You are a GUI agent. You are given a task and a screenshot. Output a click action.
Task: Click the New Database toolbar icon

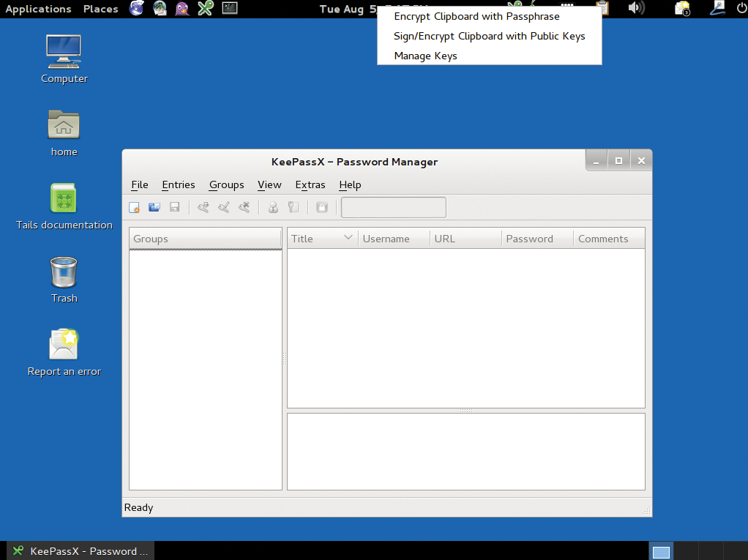click(x=135, y=208)
